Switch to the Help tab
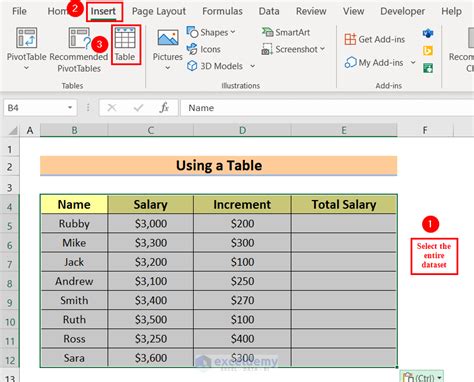The image size is (474, 382). pyautogui.click(x=451, y=11)
